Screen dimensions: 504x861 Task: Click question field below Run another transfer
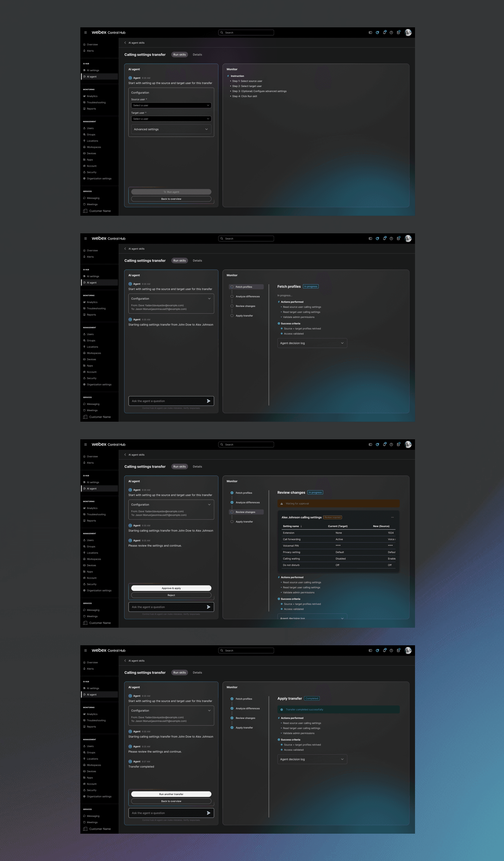click(167, 813)
